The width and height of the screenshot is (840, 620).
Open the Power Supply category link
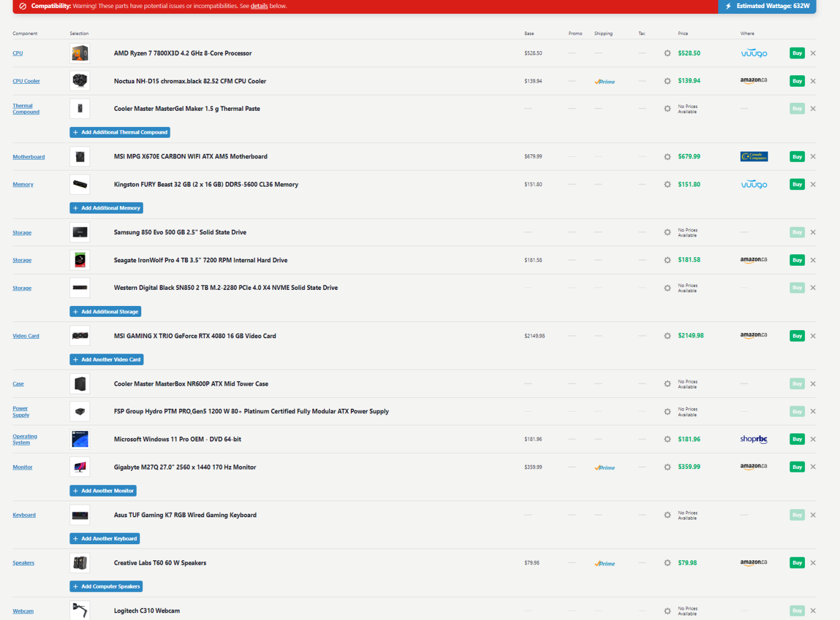click(21, 412)
